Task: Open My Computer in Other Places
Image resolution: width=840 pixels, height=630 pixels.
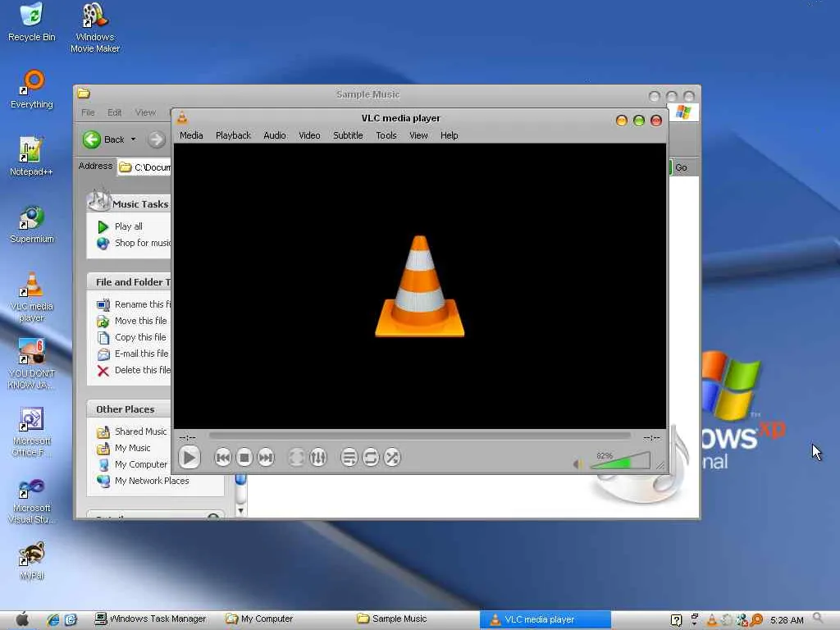Action: coord(132,464)
